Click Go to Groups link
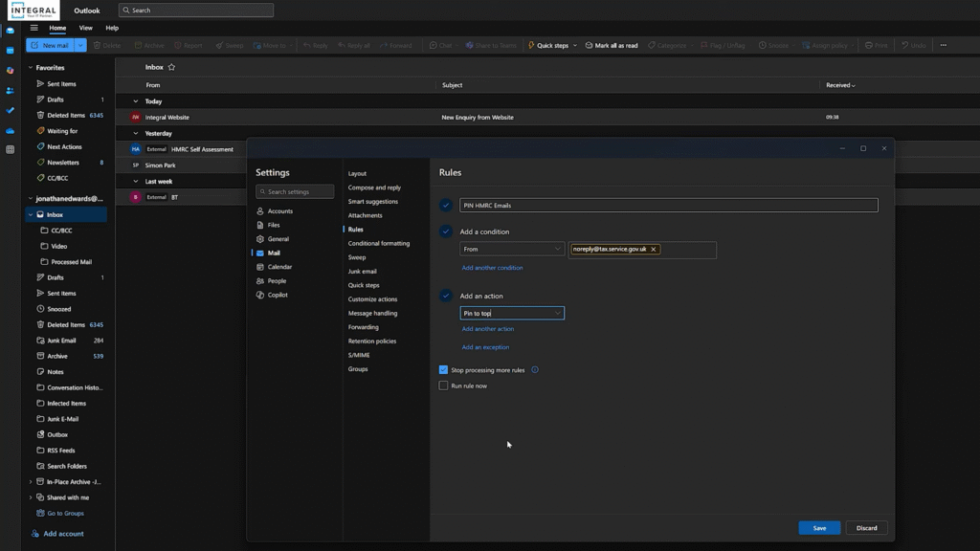980x551 pixels. (65, 514)
